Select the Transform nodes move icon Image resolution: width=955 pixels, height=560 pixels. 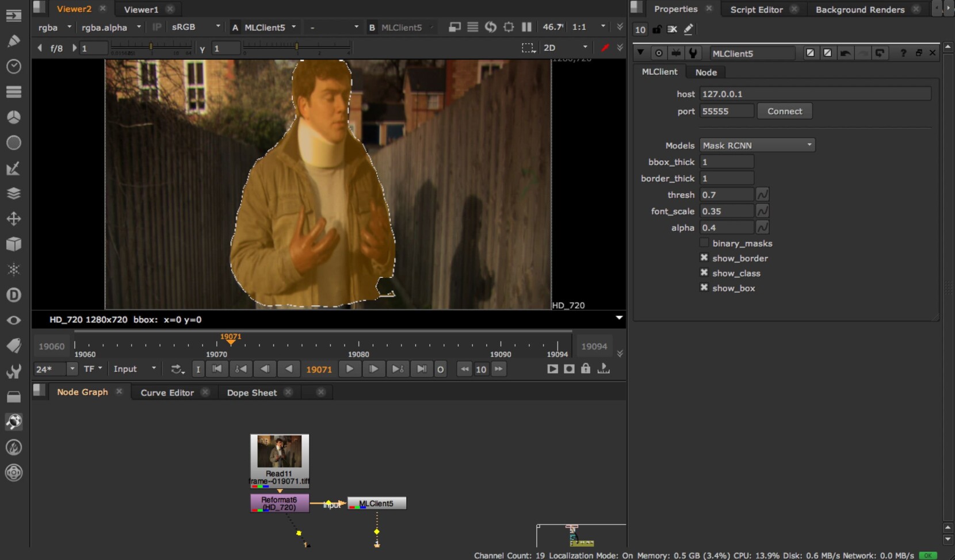click(13, 218)
